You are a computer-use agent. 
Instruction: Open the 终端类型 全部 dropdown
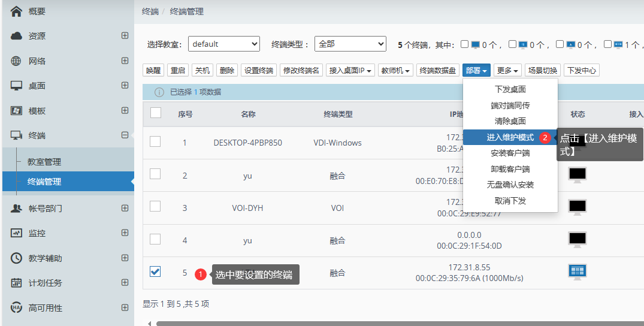pos(350,44)
